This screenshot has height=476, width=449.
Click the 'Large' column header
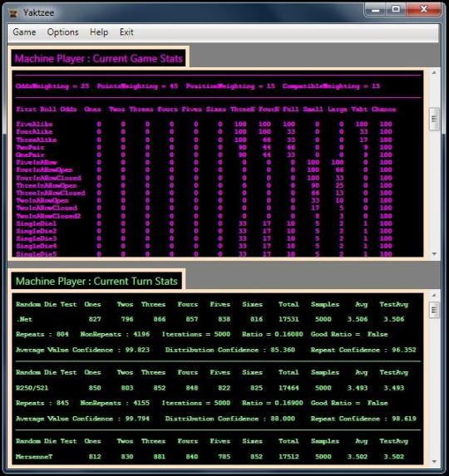[338, 109]
